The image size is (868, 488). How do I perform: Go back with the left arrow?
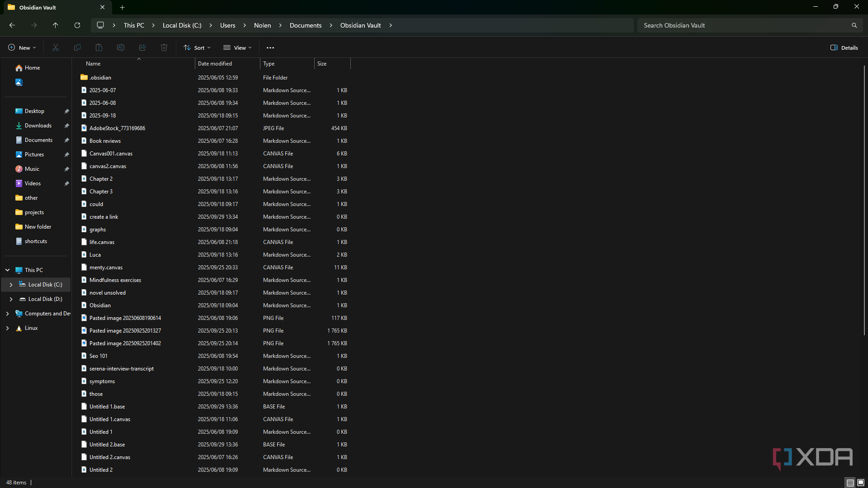(12, 25)
